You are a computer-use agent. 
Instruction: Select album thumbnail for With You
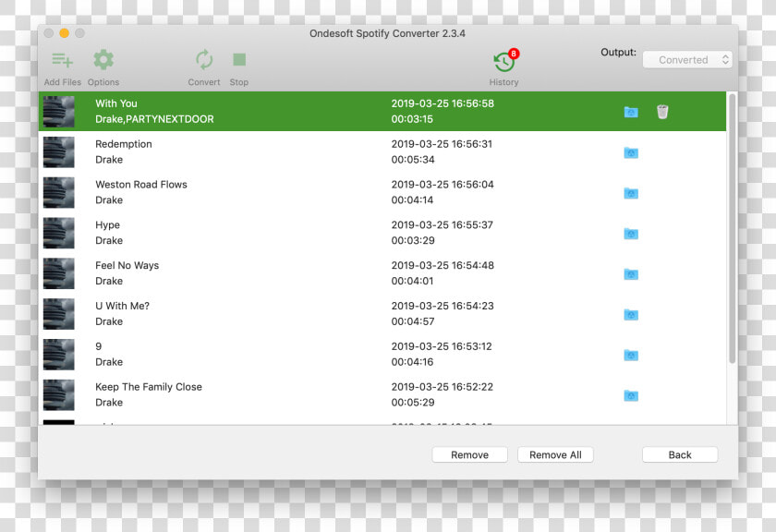click(x=59, y=112)
